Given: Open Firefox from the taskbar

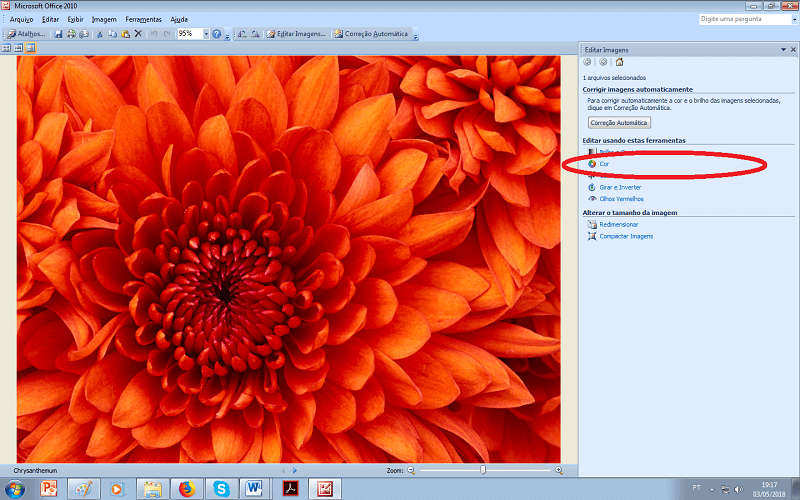Looking at the screenshot, I should 186,489.
